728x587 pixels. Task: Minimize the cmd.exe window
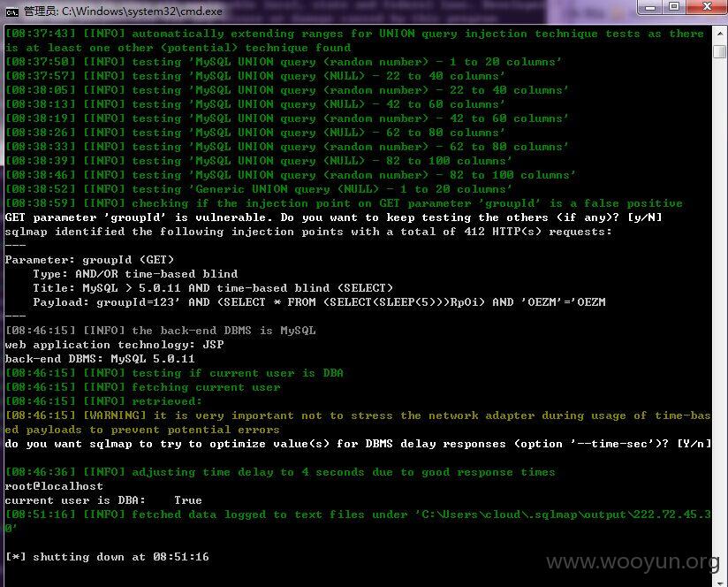650,7
